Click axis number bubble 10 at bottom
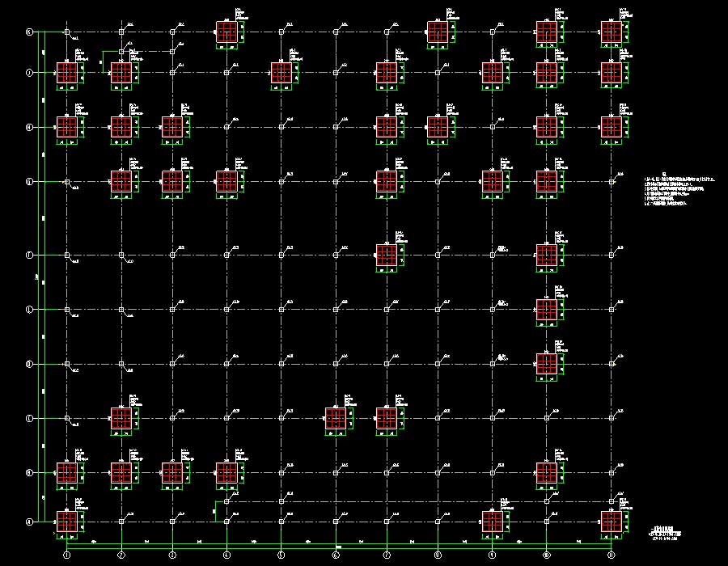This screenshot has width=728, height=566. click(547, 555)
